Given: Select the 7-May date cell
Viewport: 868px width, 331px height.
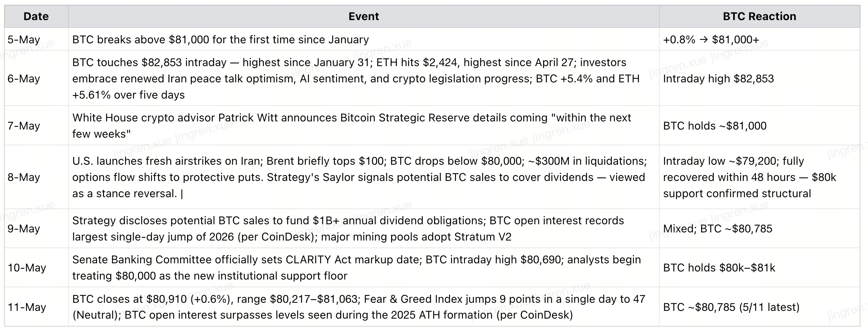Looking at the screenshot, I should 36,125.
